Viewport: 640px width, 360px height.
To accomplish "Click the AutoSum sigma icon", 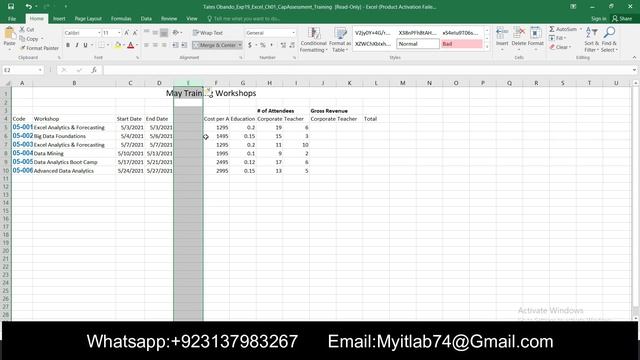I will tap(552, 29).
